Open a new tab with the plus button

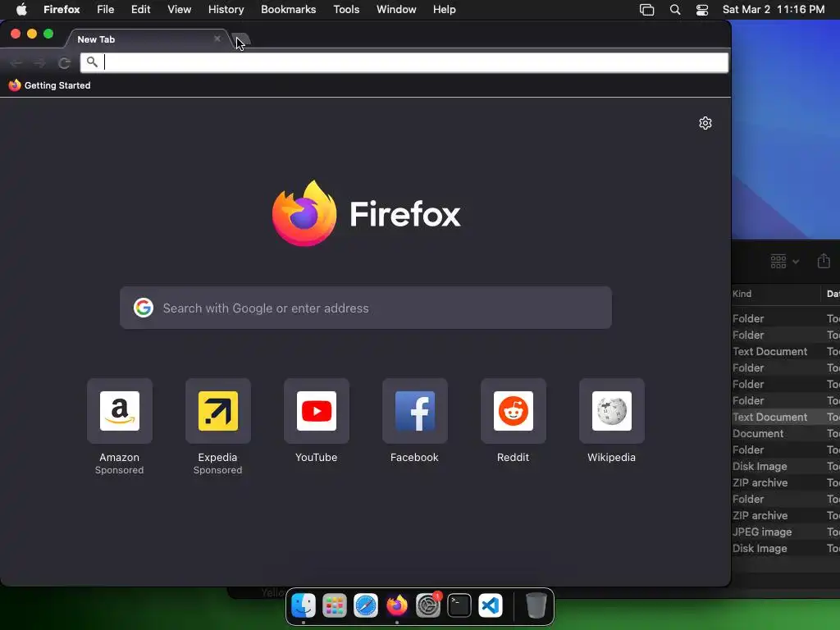242,39
